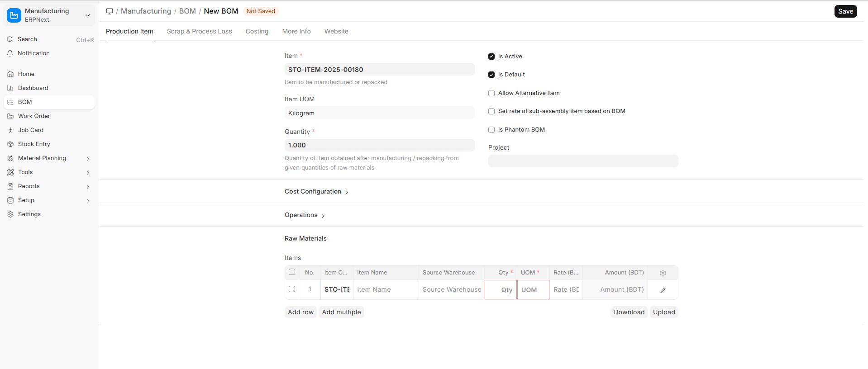Click the Search magnifier icon in sidebar
Viewport: 868px width, 369px height.
(10, 39)
